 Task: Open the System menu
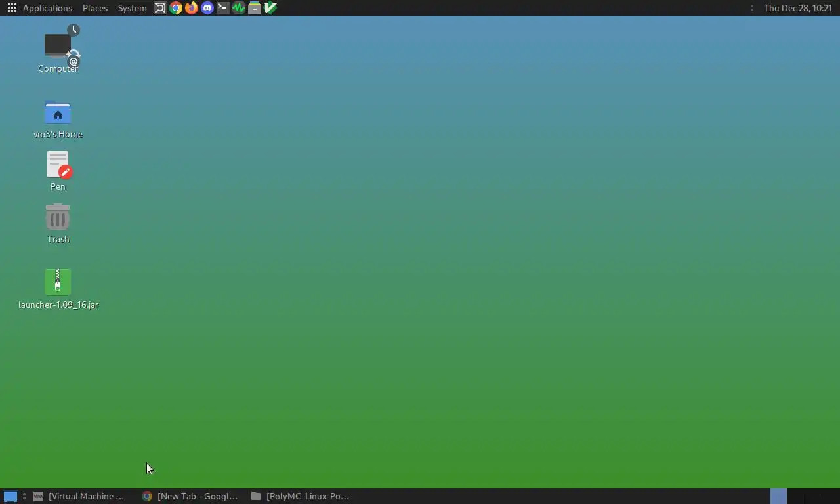tap(132, 8)
